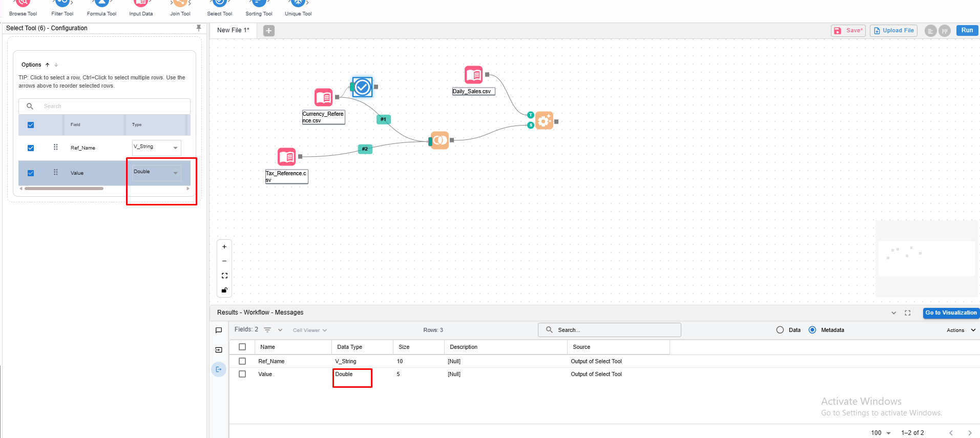Toggle the Value row checkbox in results
The image size is (980, 438).
(242, 374)
